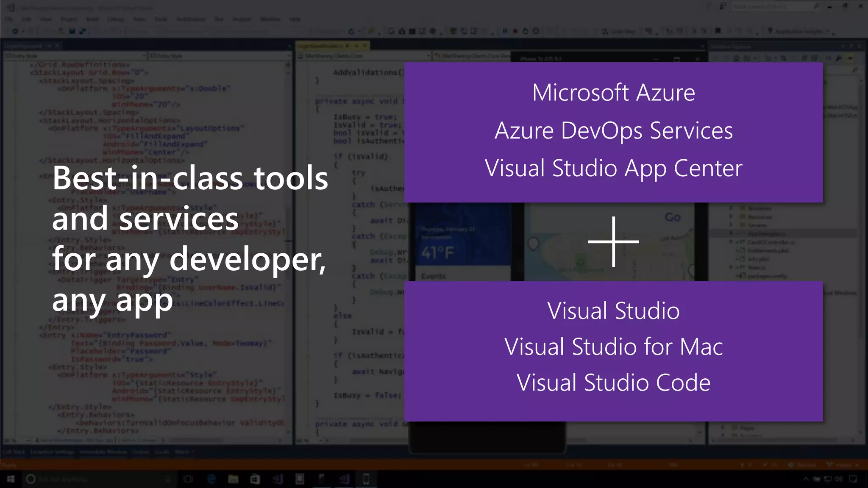Viewport: 868px width, 488px height.
Task: Open the Call Stack tab
Action: coord(14,452)
